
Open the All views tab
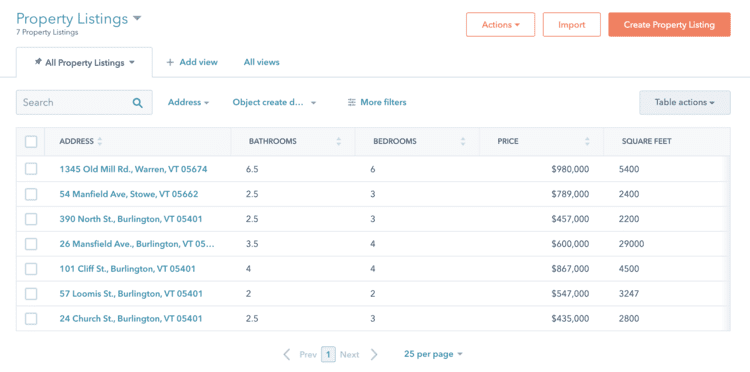[262, 62]
